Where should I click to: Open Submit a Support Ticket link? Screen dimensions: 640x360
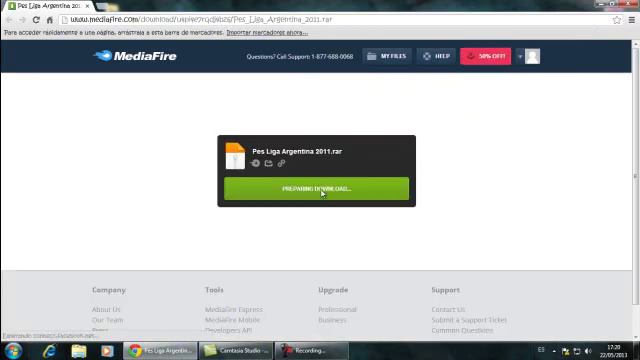pos(469,320)
